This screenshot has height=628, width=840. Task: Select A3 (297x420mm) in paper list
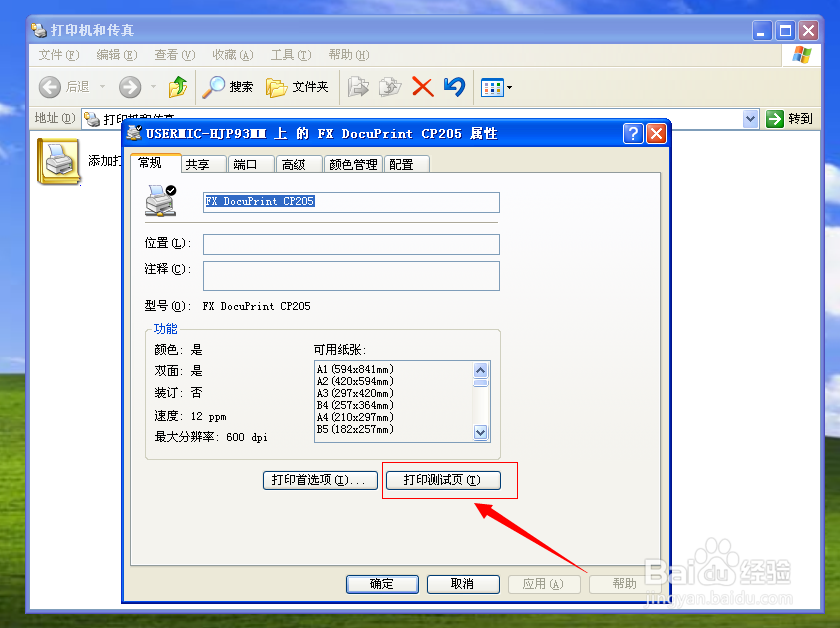[355, 393]
